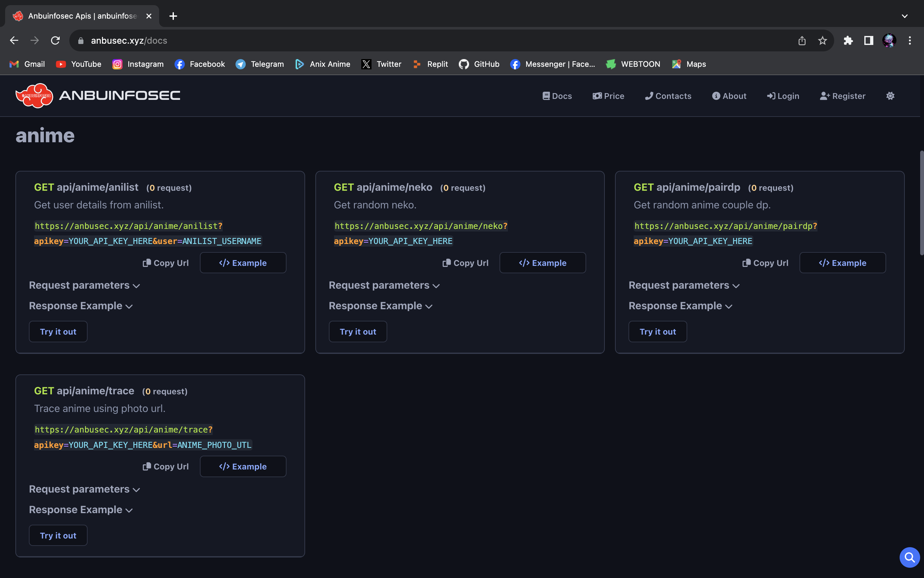The width and height of the screenshot is (924, 578).
Task: Open the Login nav item
Action: click(x=783, y=96)
